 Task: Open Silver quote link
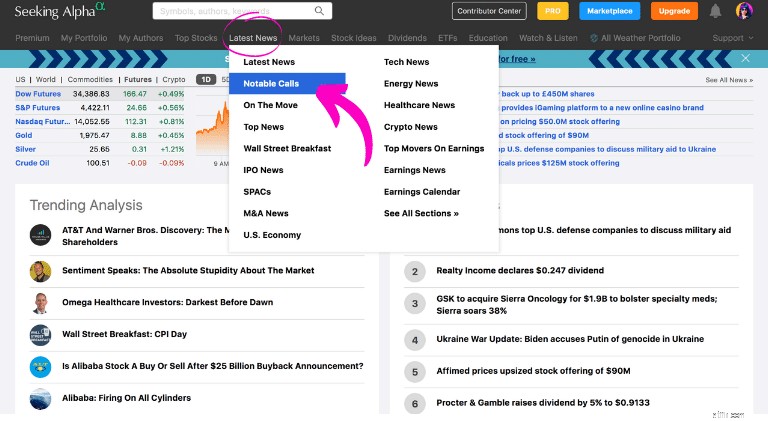coord(25,149)
